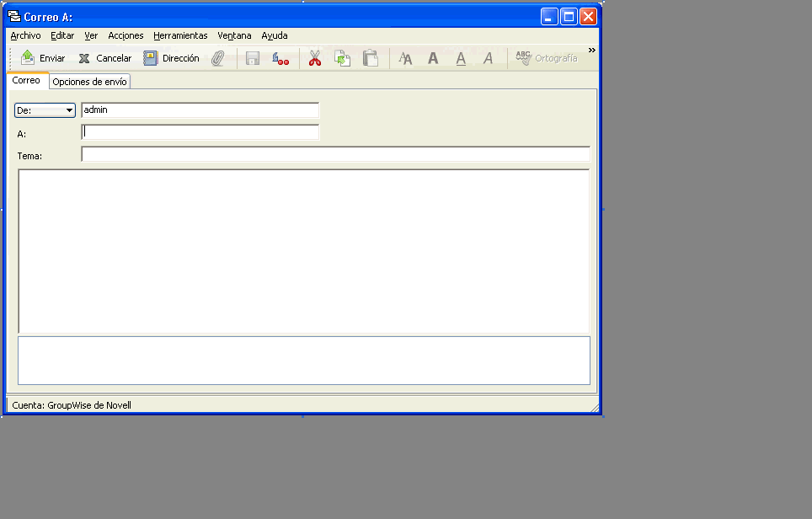Click the mail icon in the title bar

coord(14,17)
